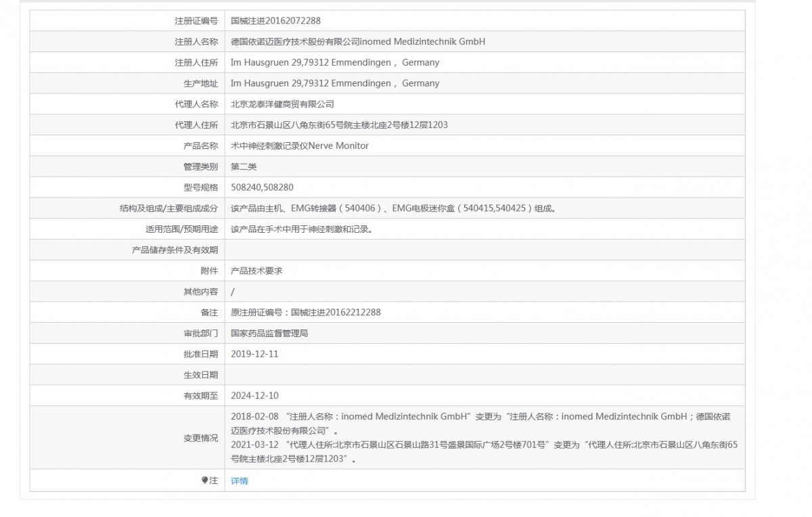The width and height of the screenshot is (812, 517).
Task: Select expiry date 2024-12-10
Action: coord(254,396)
